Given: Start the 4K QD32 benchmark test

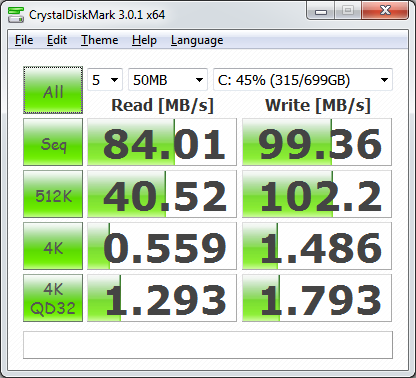Looking at the screenshot, I should point(53,298).
